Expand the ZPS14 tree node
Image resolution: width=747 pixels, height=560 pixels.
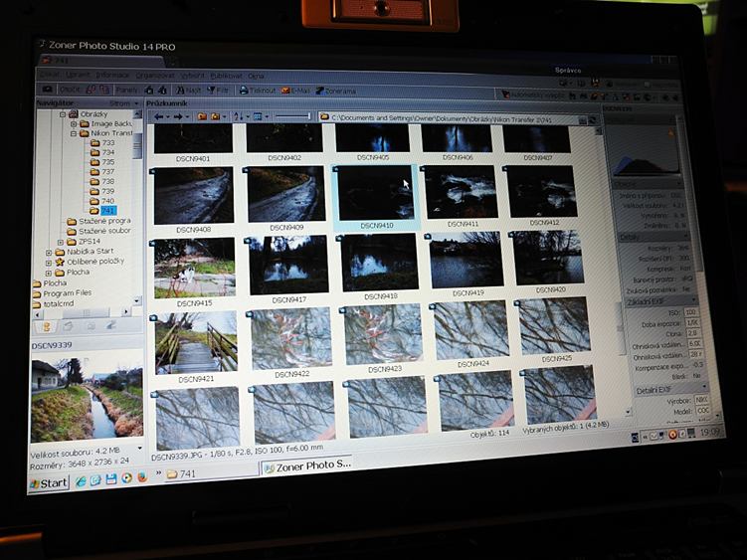click(61, 242)
